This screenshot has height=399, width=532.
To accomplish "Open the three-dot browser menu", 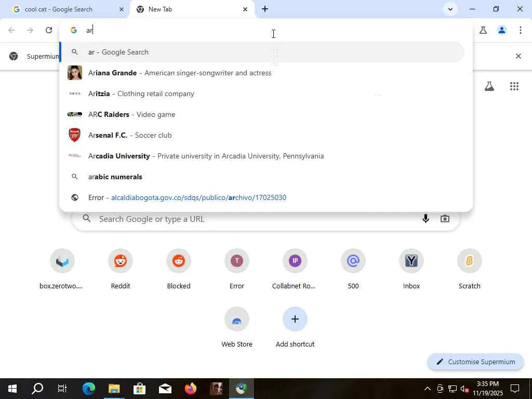I will 521,30.
